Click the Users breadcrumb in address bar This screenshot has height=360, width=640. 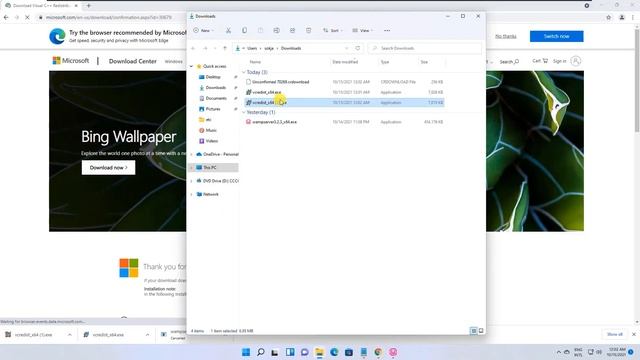(x=252, y=48)
